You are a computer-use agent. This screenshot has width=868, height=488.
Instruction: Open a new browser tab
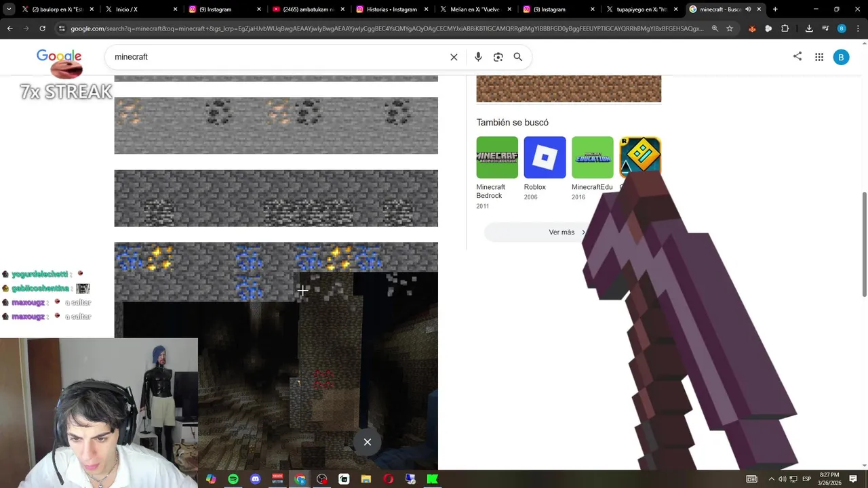click(775, 9)
